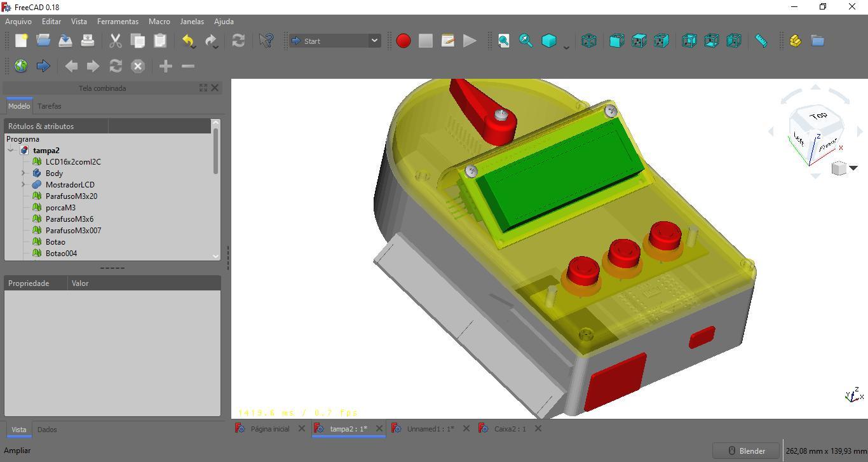Set the left view orientation
The image size is (868, 462).
click(733, 41)
